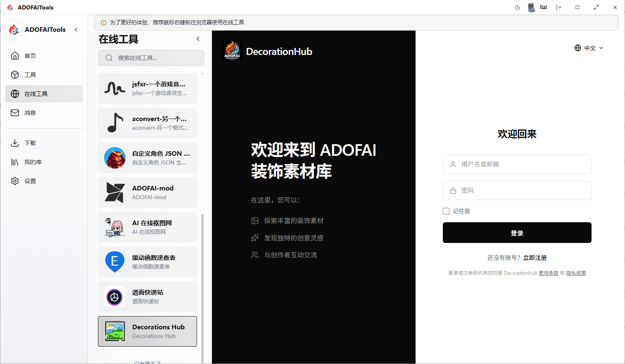625x364 pixels.
Task: Click the 谱面快递站 icon
Action: point(115,297)
